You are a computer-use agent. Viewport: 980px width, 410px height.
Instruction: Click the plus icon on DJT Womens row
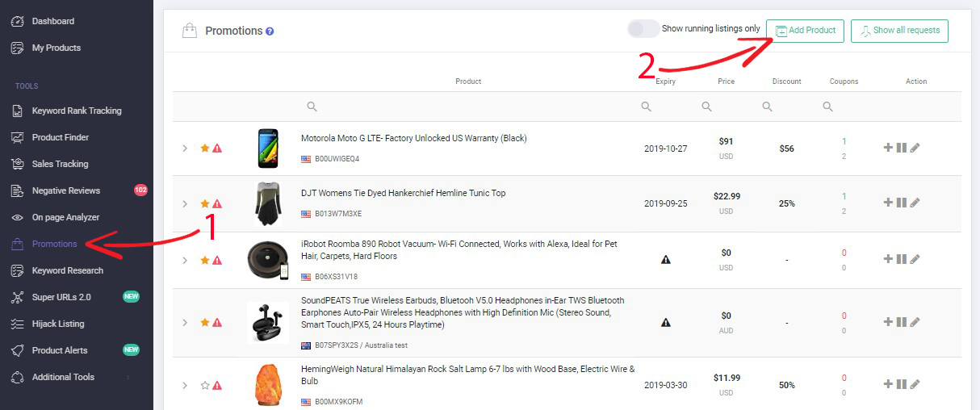pyautogui.click(x=888, y=203)
